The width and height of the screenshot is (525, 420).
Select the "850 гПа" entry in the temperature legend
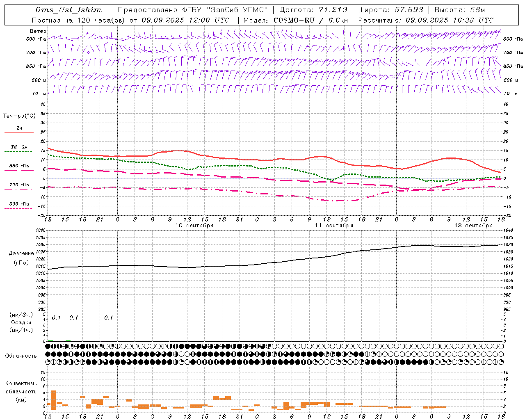(19, 166)
